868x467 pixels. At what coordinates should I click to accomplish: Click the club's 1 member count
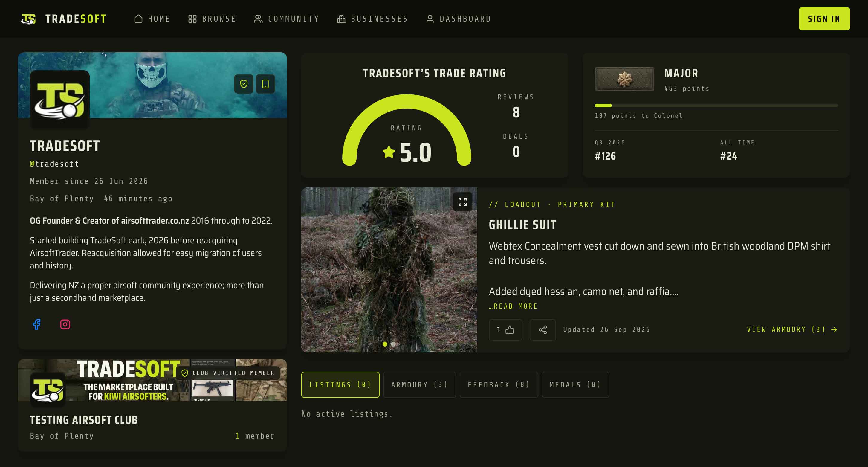coord(255,436)
